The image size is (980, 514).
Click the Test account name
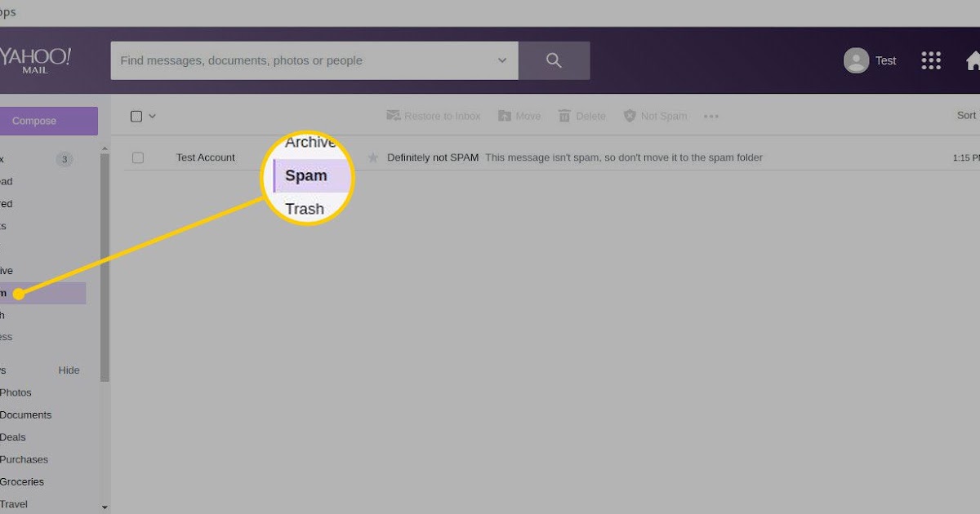[885, 60]
